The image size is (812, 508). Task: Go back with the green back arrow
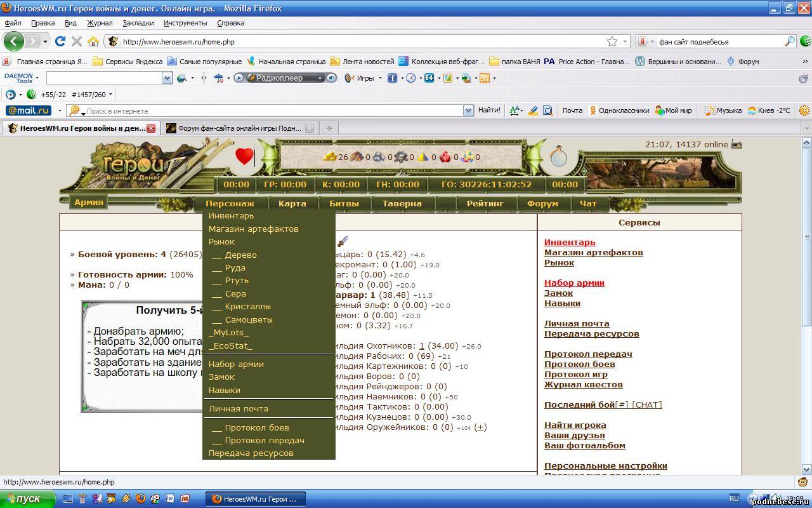[14, 41]
